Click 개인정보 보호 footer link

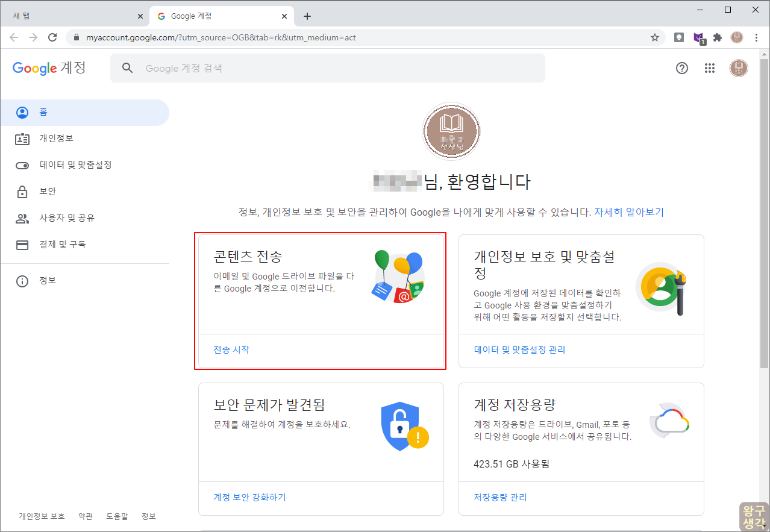pyautogui.click(x=42, y=516)
